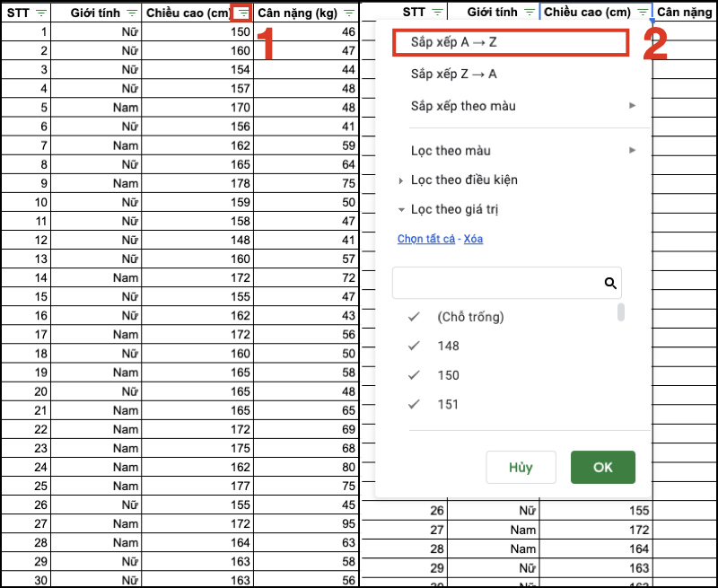
Task: Confirm filter with OK button
Action: pos(602,467)
